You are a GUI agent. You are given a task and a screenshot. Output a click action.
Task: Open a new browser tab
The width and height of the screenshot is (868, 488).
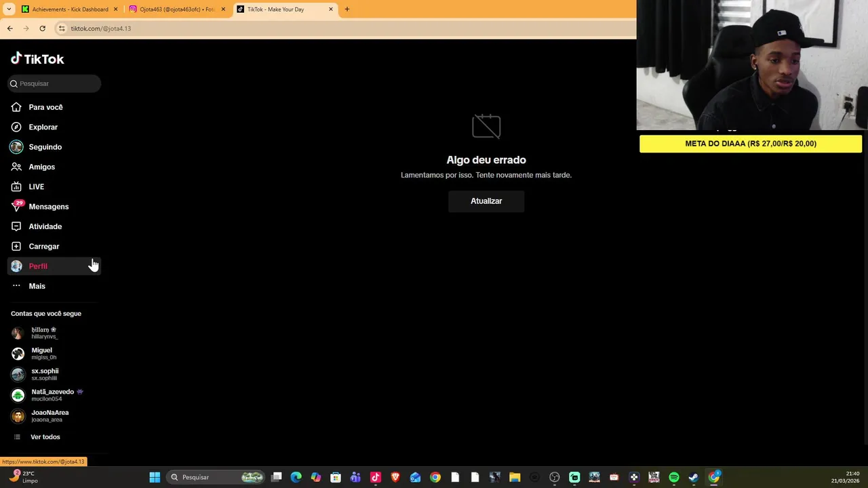[347, 9]
